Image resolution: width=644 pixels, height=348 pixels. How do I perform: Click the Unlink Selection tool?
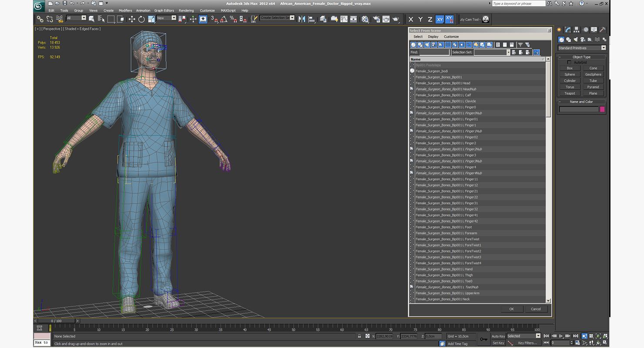click(50, 19)
